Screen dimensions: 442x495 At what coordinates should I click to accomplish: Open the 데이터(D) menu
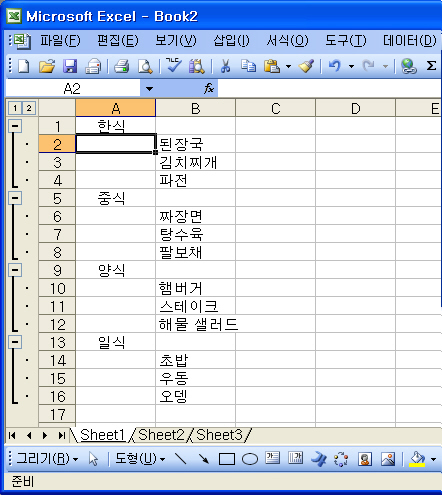pyautogui.click(x=409, y=41)
